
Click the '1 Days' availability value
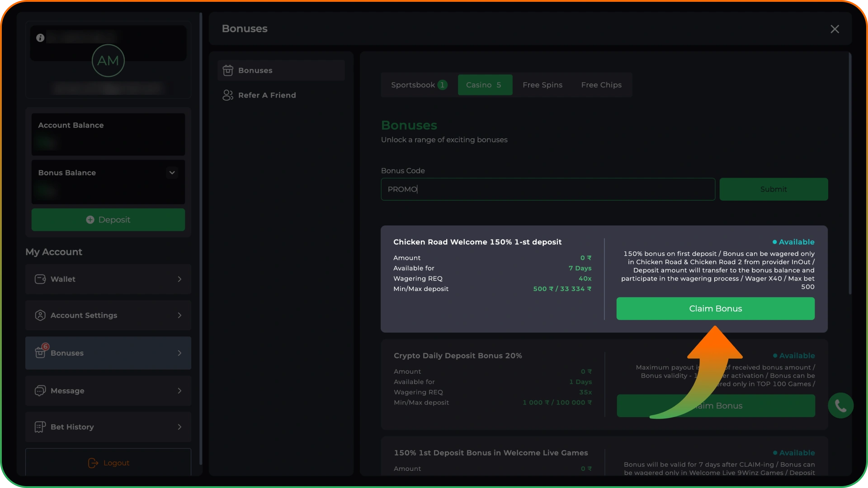click(x=580, y=382)
